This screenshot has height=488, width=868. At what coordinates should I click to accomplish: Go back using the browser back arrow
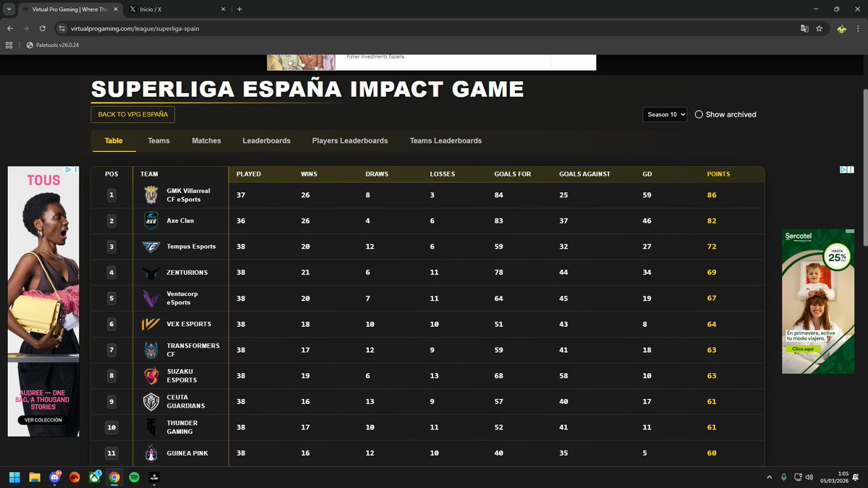[9, 28]
